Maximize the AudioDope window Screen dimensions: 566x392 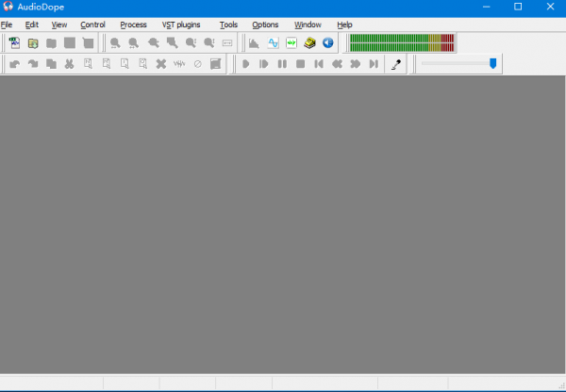(518, 7)
